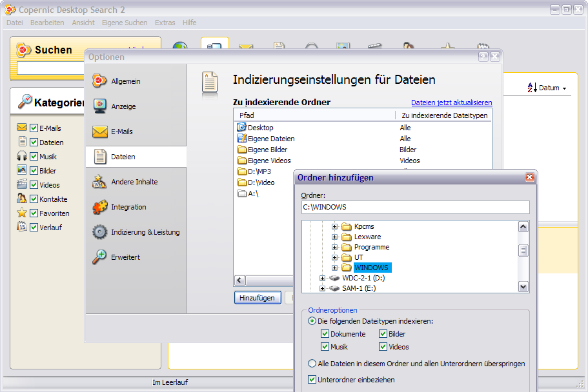This screenshot has width=588, height=392.
Task: Click scroll up arrow in folder tree
Action: (x=523, y=226)
